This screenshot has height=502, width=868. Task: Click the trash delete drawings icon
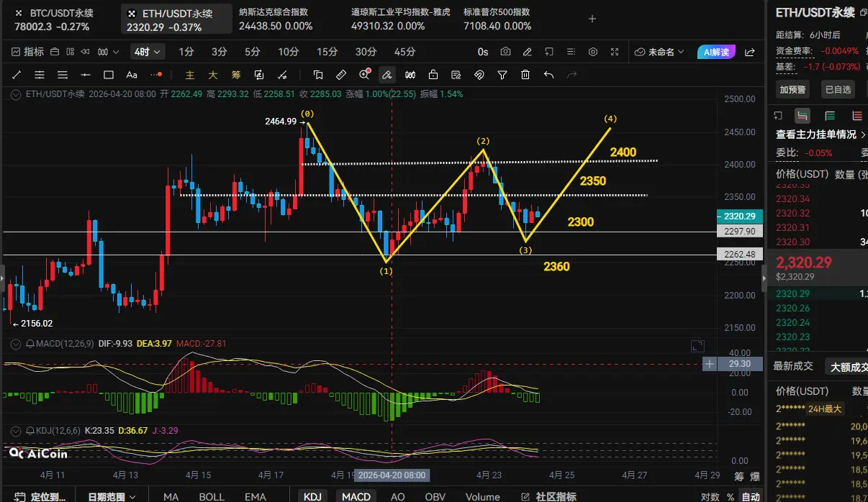pos(526,75)
